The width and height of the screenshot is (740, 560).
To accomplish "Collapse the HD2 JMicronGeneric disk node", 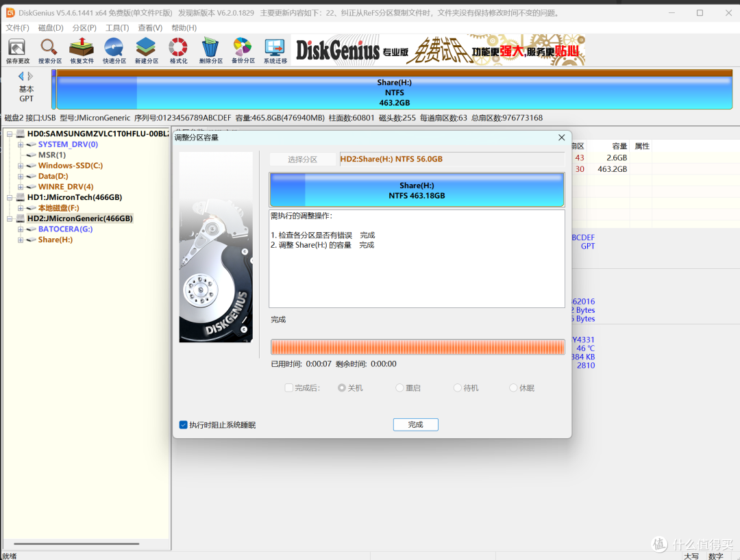I will pos(10,219).
